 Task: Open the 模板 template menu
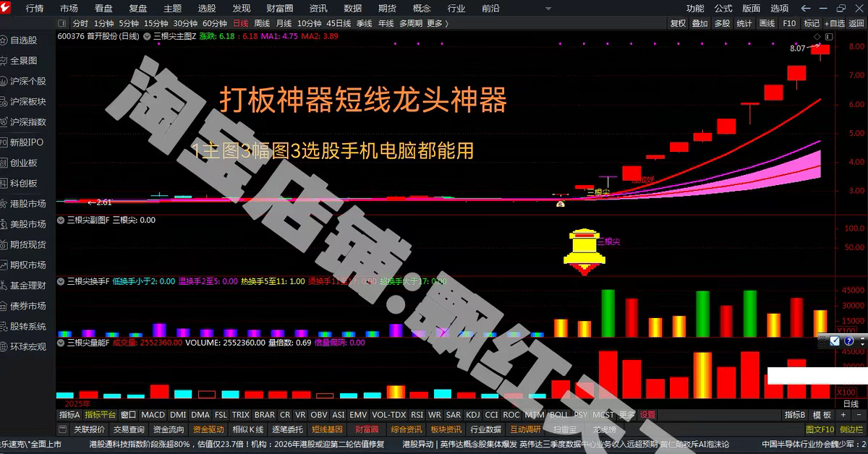point(822,415)
